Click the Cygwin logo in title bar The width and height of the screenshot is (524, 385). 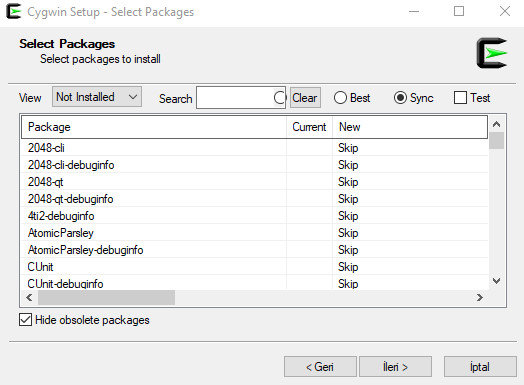pos(13,11)
